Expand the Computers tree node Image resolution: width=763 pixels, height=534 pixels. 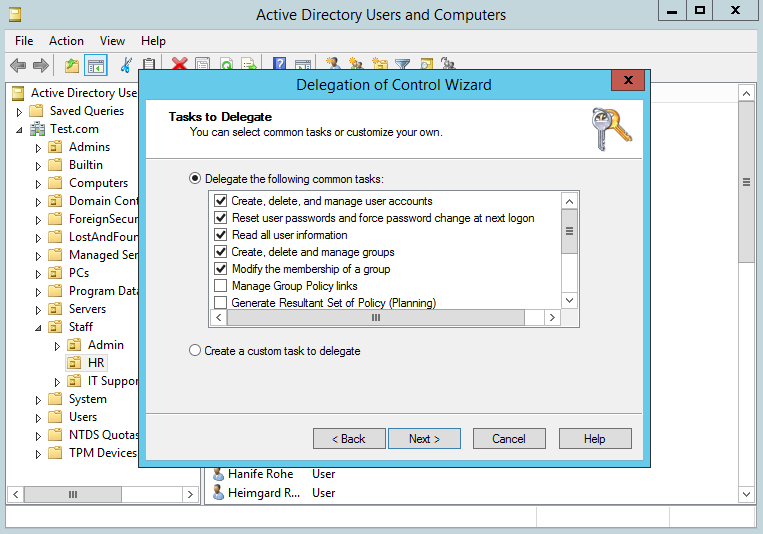click(38, 184)
